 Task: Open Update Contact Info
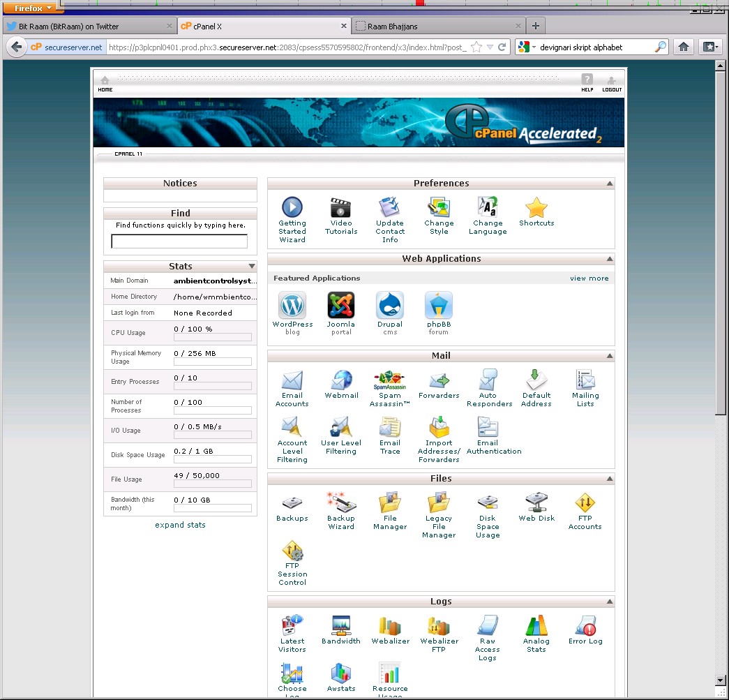(x=389, y=220)
